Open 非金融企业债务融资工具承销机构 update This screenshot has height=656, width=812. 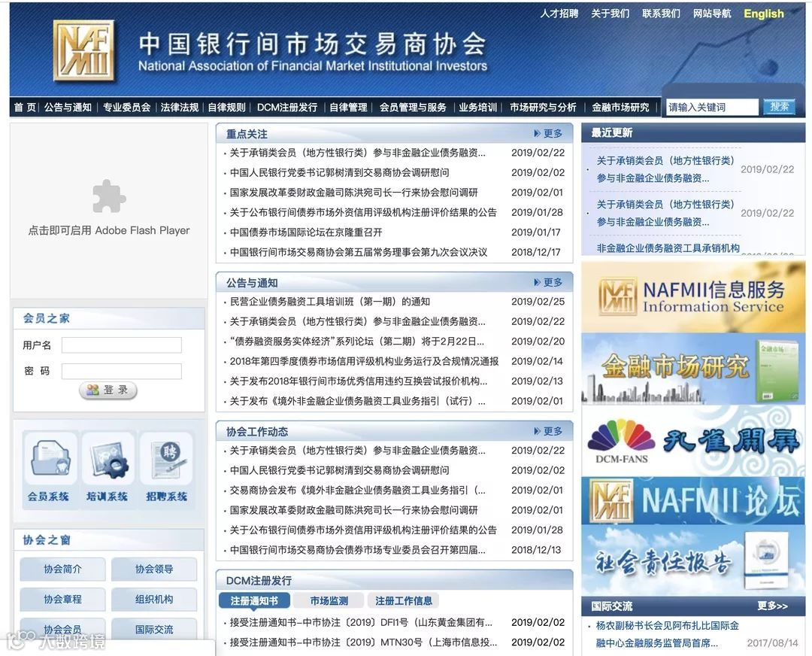coord(668,248)
